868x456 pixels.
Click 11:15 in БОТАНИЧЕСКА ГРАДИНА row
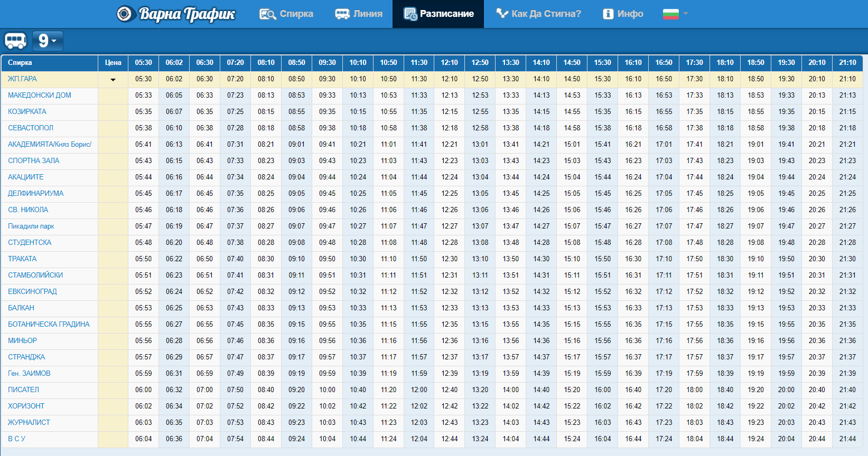(388, 324)
